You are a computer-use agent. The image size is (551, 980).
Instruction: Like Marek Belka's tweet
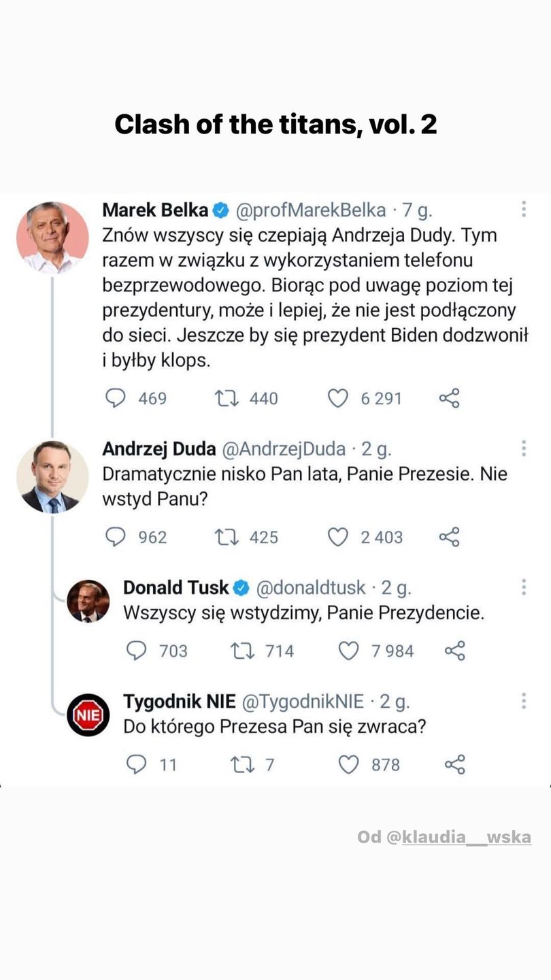click(338, 398)
